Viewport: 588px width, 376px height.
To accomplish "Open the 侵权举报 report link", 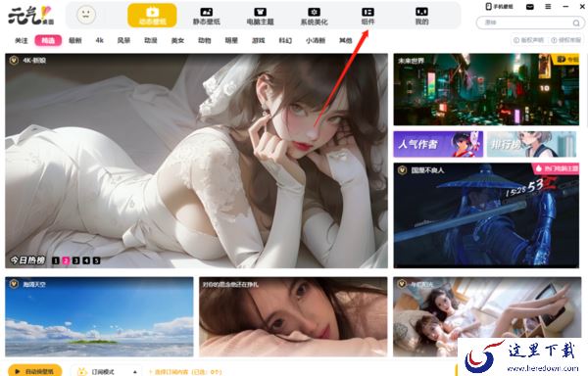I will click(x=566, y=40).
